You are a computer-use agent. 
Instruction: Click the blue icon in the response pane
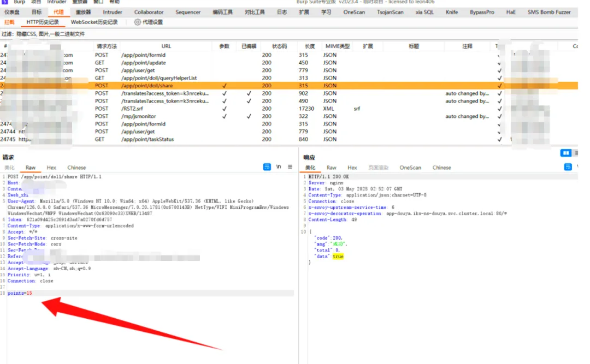[568, 167]
